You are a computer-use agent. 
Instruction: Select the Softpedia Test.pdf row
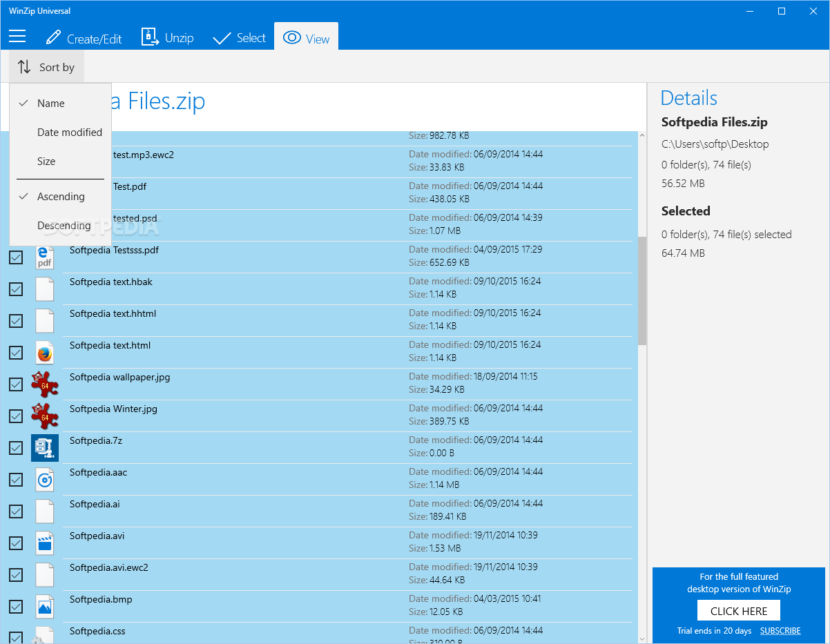pos(371,193)
